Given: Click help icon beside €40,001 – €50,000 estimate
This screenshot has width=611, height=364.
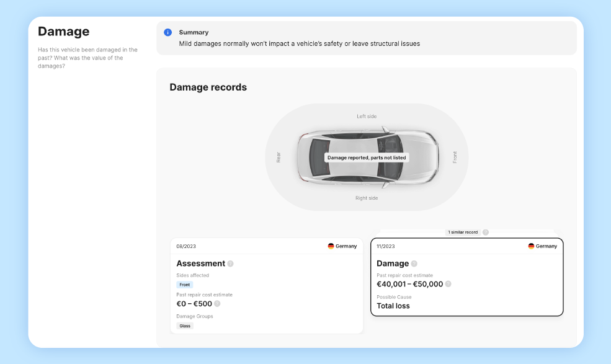Looking at the screenshot, I should pyautogui.click(x=448, y=284).
